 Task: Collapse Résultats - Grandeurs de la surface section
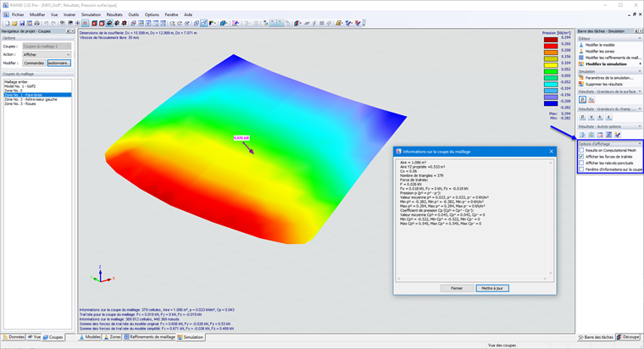(640, 91)
